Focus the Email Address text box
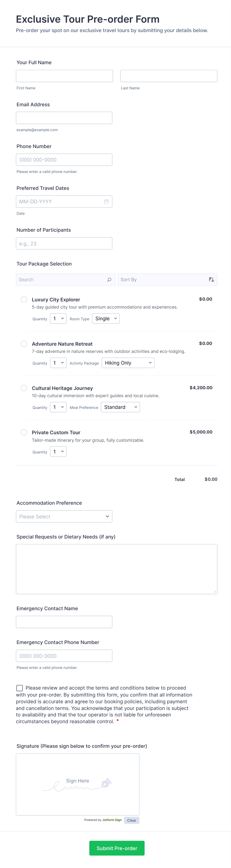This screenshot has width=231, height=868. [x=64, y=118]
